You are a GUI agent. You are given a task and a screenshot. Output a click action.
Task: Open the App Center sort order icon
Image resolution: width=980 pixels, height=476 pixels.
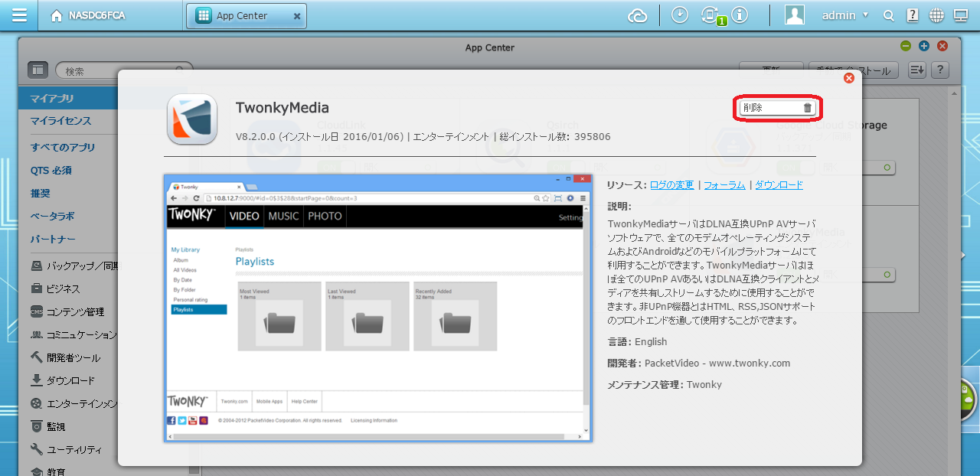pos(917,70)
